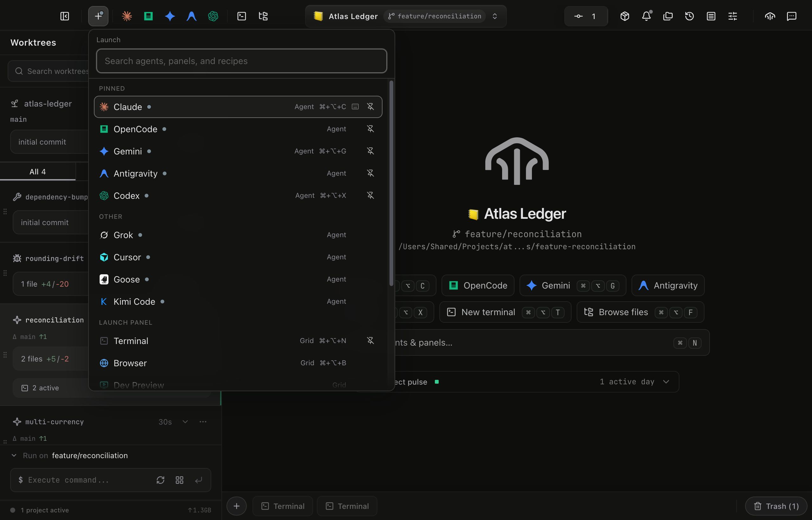Add a new panel with bottom plus button
This screenshot has width=812, height=520.
236,506
